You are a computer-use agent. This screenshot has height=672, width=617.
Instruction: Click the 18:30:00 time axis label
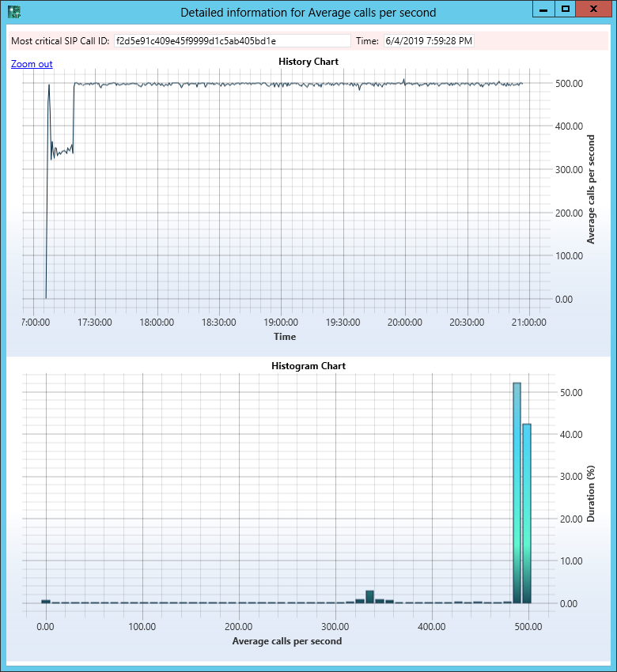pyautogui.click(x=218, y=323)
